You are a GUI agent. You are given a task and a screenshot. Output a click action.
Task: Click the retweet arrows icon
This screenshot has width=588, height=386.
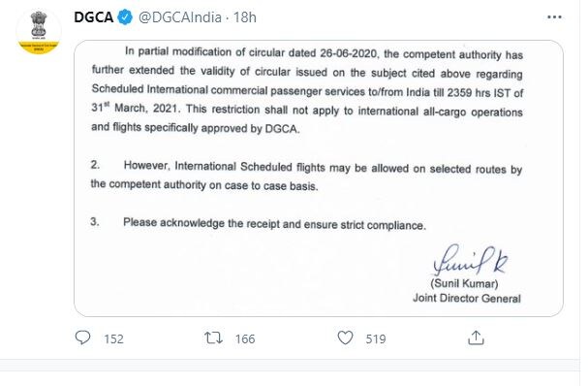pos(213,338)
